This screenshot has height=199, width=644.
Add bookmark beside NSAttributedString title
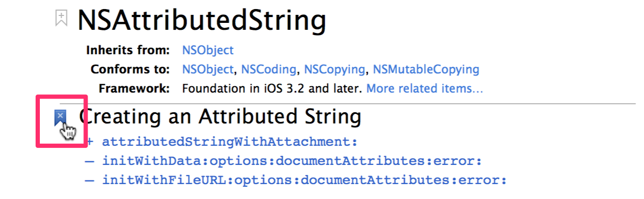tap(62, 19)
